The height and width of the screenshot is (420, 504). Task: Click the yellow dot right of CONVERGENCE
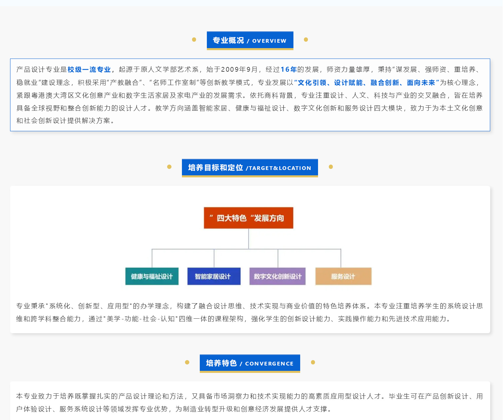[x=313, y=362]
